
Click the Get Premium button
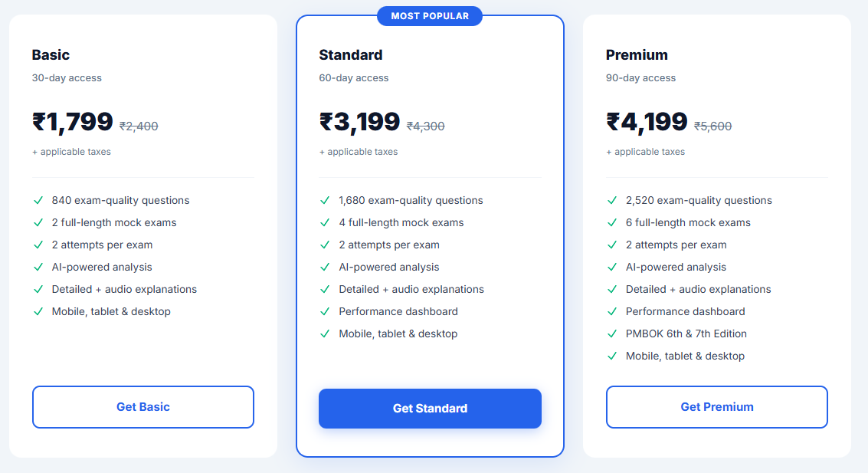pos(717,407)
